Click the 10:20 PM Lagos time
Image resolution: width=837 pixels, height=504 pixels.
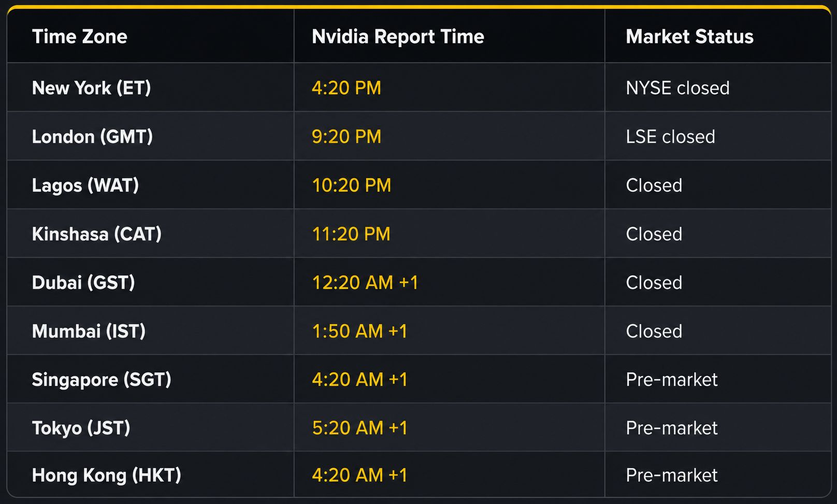pyautogui.click(x=351, y=185)
